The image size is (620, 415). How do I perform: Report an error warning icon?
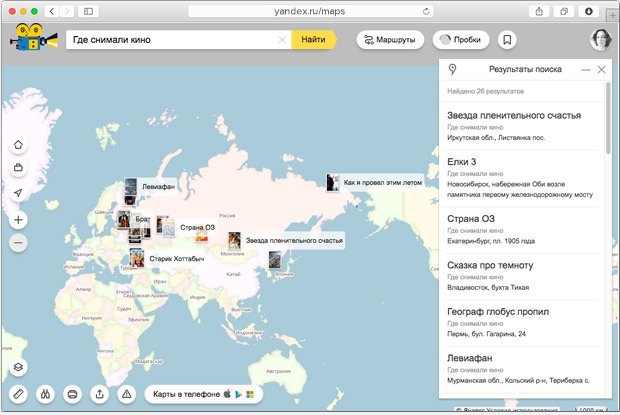click(127, 394)
